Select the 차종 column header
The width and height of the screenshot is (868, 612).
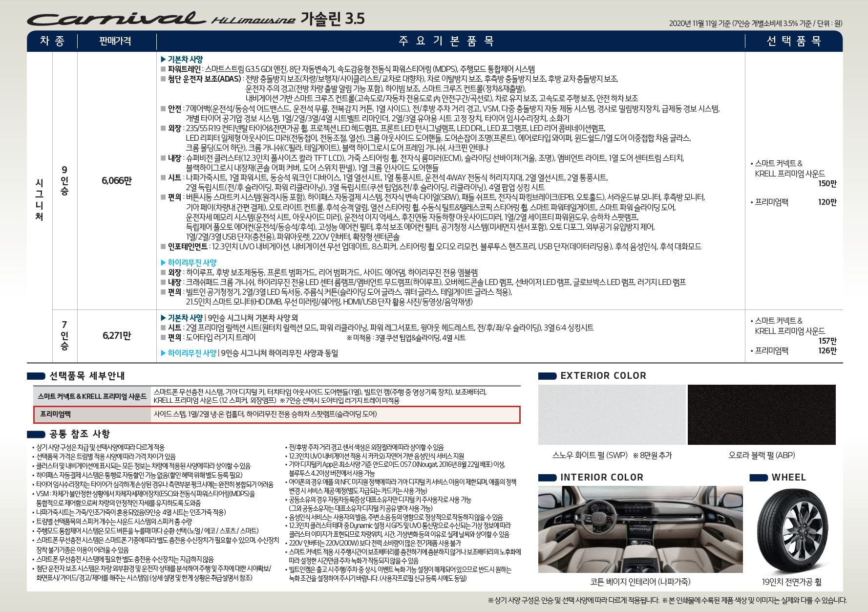52,41
